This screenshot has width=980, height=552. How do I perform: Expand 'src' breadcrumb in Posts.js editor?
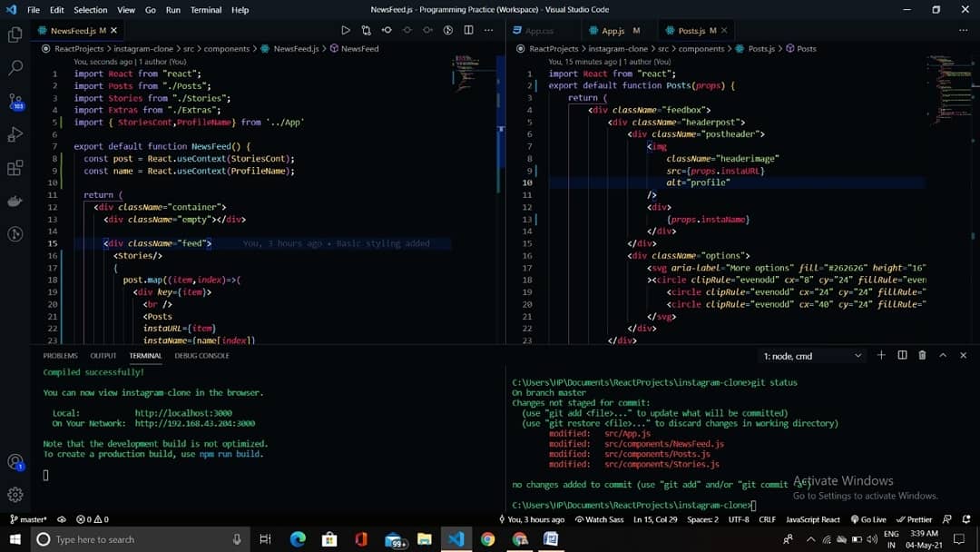tap(663, 49)
